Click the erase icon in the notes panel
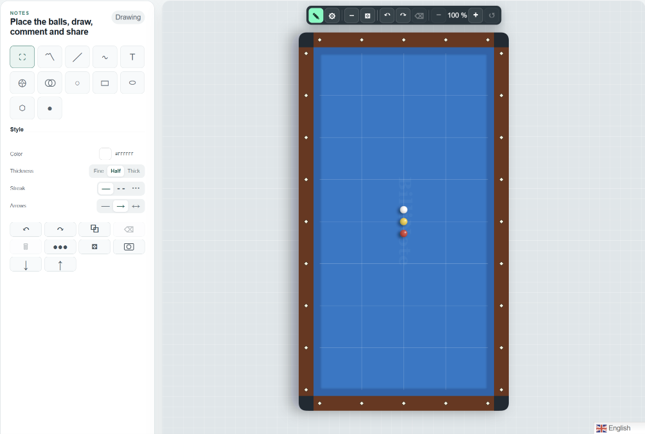 point(129,229)
